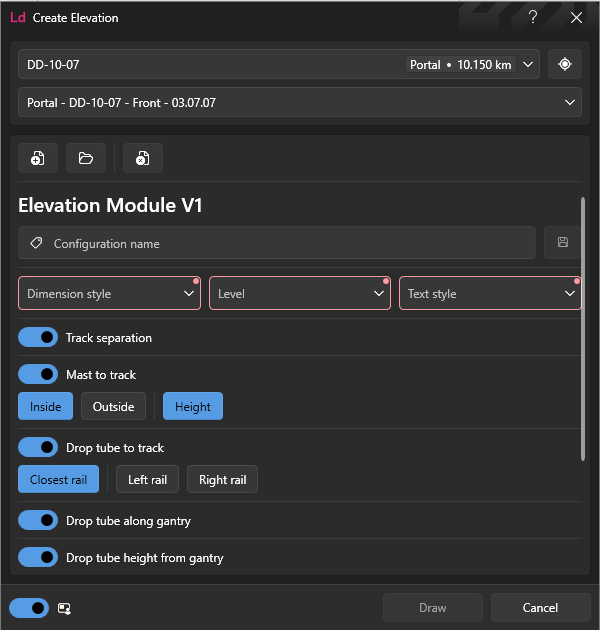Click the locate target crosshair icon
Screen dimensions: 600x630
tap(565, 64)
